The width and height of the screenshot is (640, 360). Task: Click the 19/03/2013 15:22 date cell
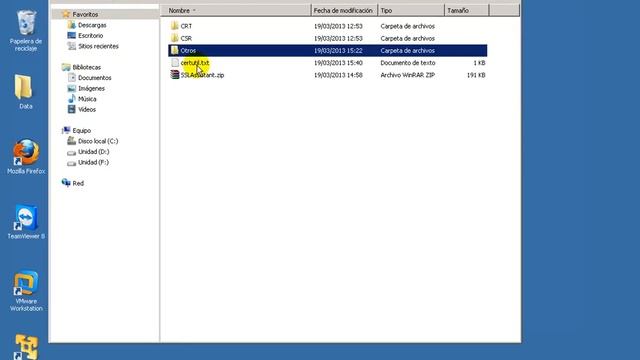[338, 50]
